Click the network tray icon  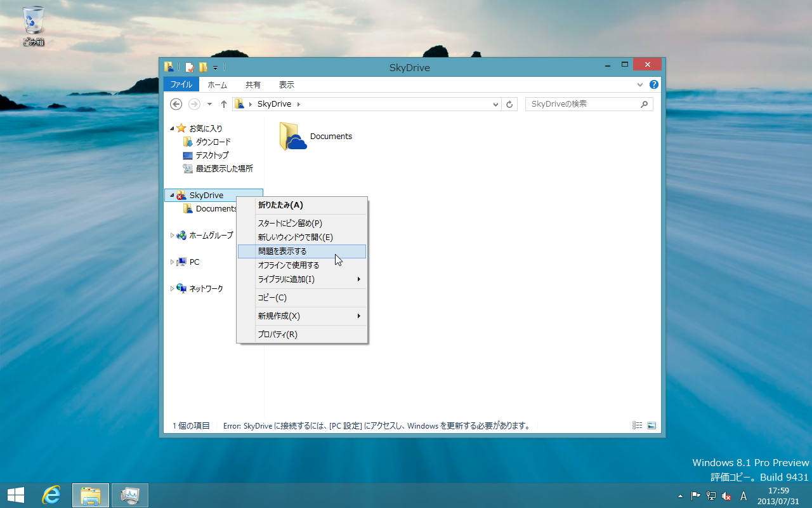pyautogui.click(x=712, y=496)
